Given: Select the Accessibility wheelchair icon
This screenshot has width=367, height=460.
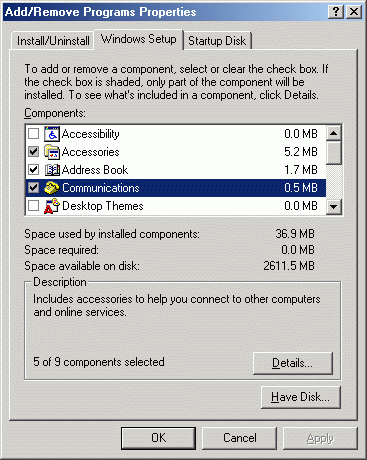Looking at the screenshot, I should coord(52,134).
